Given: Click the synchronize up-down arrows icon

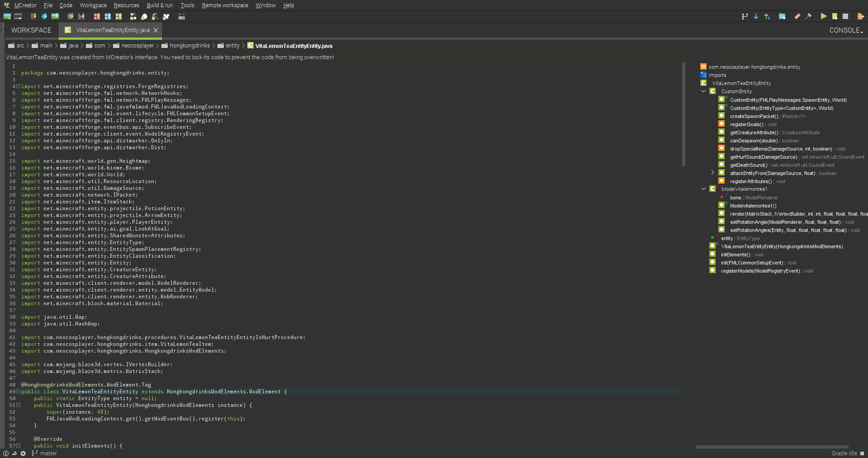Looking at the screenshot, I should 767,16.
